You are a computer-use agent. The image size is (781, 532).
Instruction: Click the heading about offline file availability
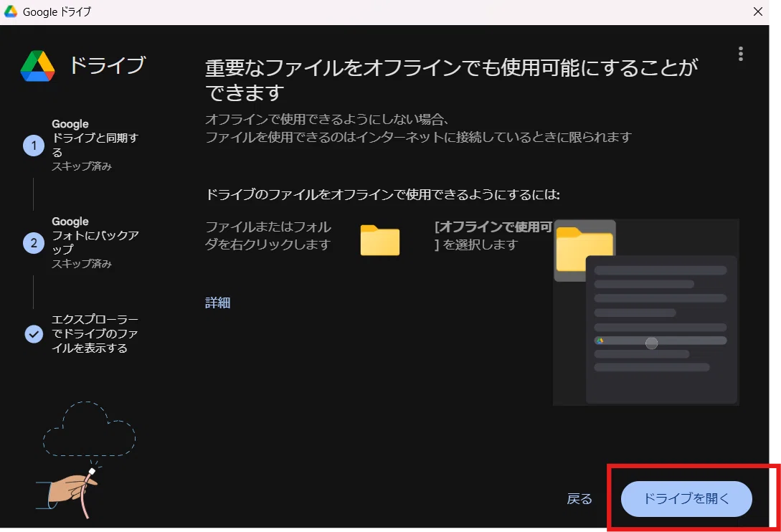pyautogui.click(x=451, y=80)
